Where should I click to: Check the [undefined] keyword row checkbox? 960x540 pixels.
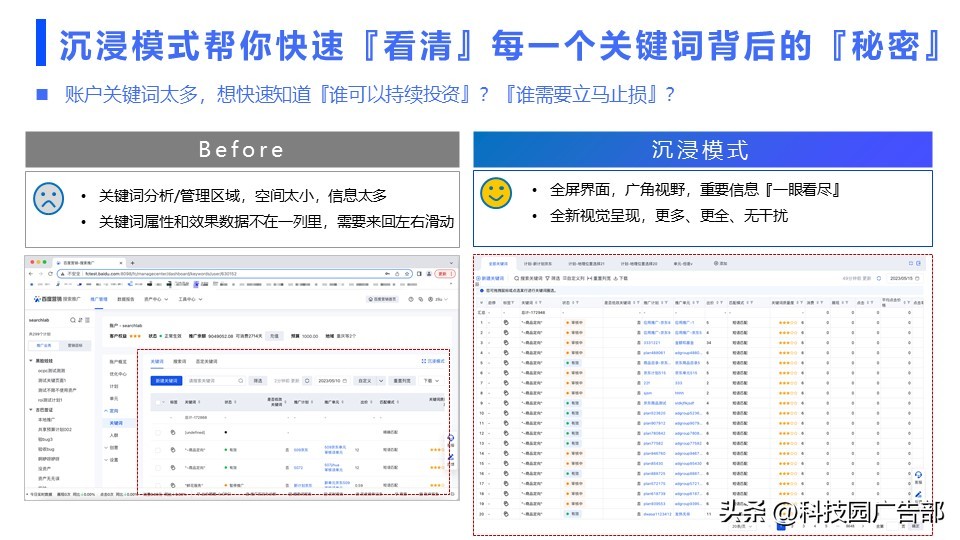pyautogui.click(x=158, y=432)
